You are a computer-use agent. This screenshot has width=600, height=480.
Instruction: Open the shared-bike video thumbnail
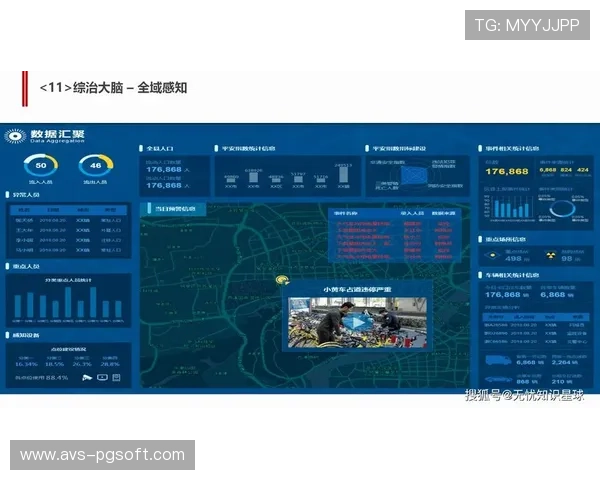coord(357,322)
